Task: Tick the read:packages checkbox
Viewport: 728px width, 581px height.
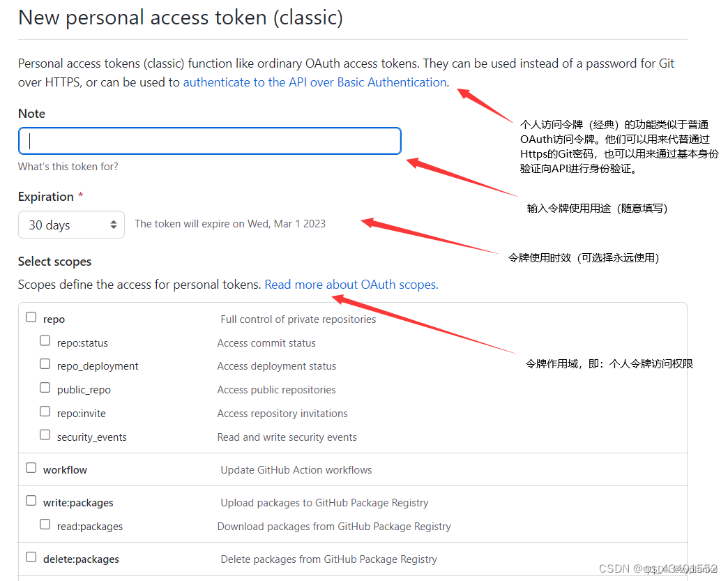Action: 45,525
